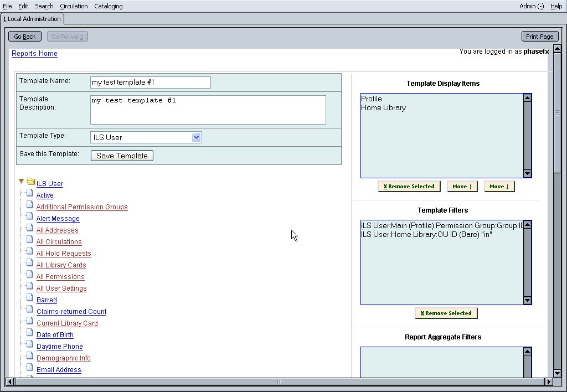The image size is (567, 392).
Task: Switch to the Local Administration tab
Action: [x=32, y=19]
